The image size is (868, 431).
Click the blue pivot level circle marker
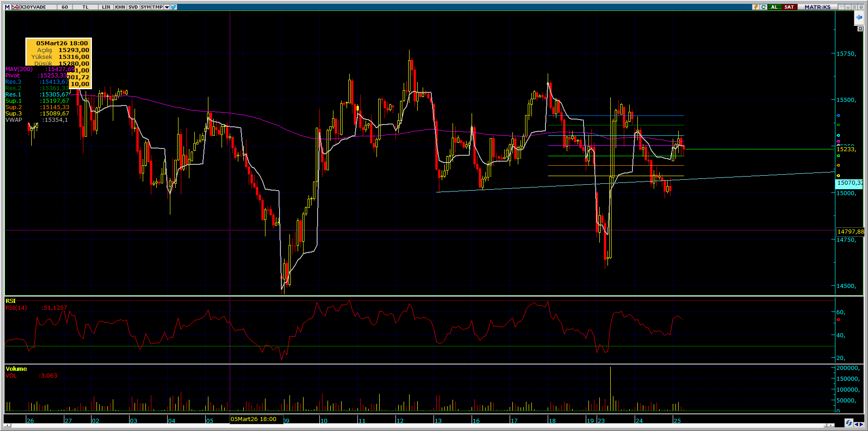[x=838, y=115]
